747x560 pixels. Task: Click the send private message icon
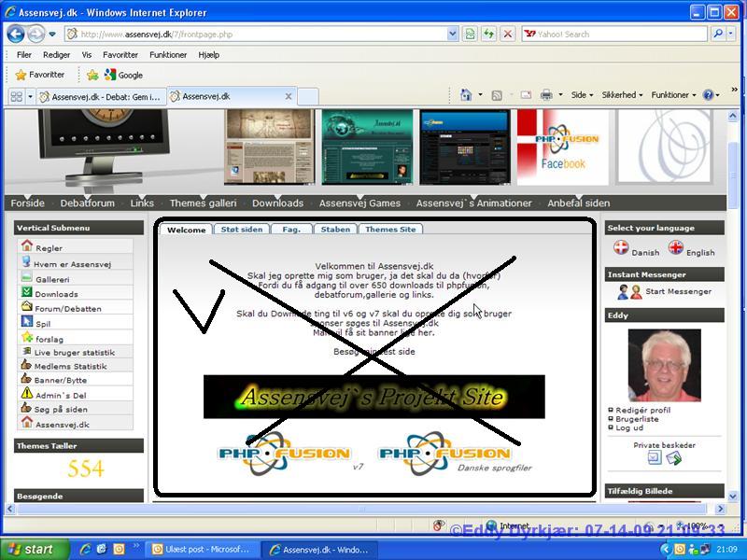pyautogui.click(x=673, y=458)
